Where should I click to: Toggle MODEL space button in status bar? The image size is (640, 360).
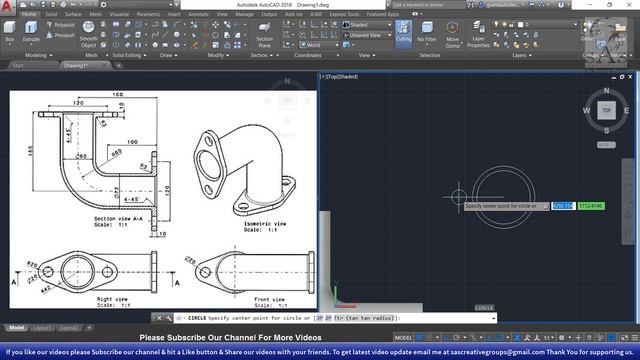click(403, 338)
